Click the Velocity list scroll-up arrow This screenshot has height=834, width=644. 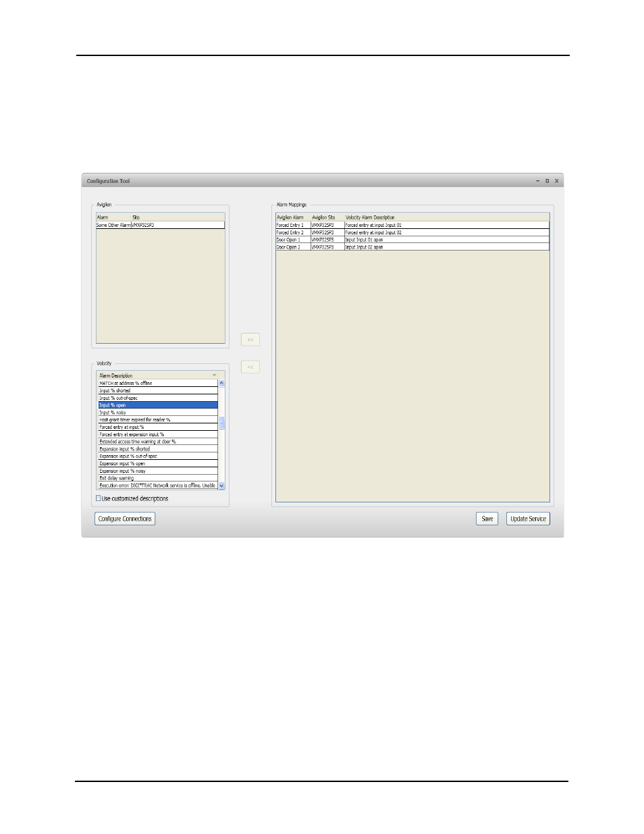pyautogui.click(x=221, y=383)
